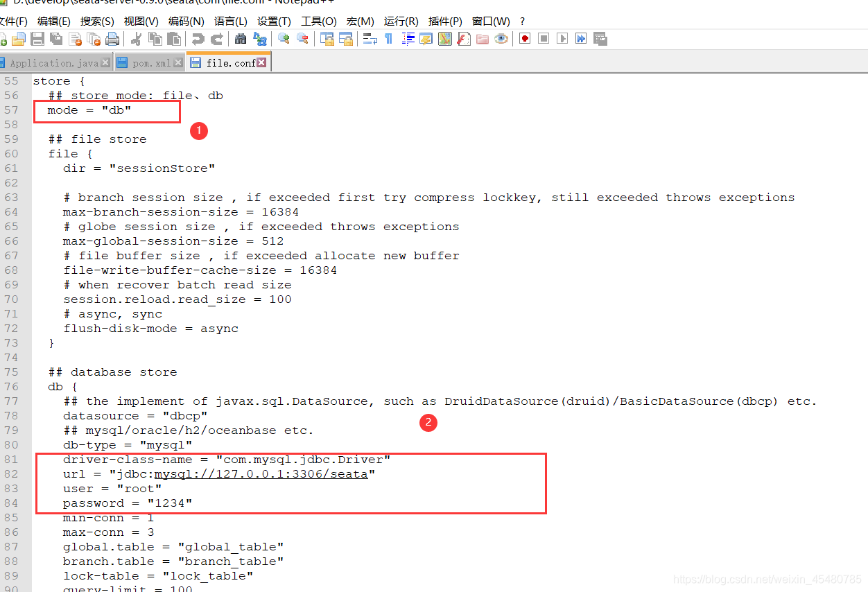Print the document using the printer icon
Image resolution: width=868 pixels, height=592 pixels.
pyautogui.click(x=112, y=39)
